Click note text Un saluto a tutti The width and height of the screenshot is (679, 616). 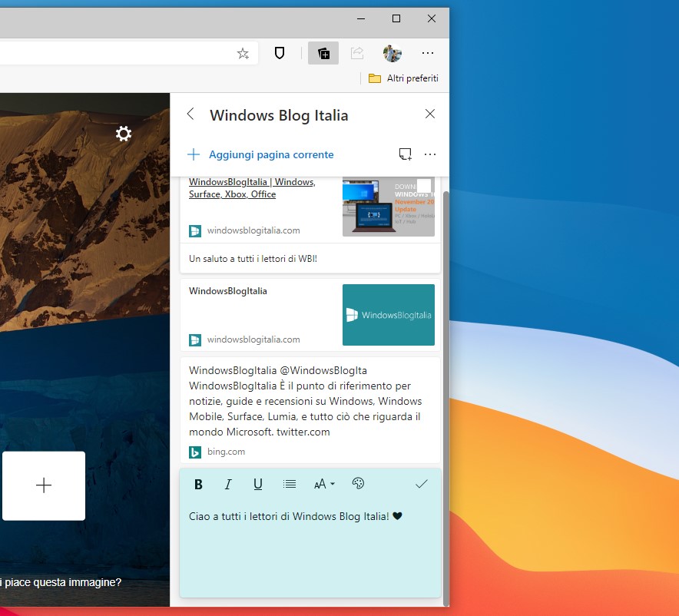click(x=253, y=259)
